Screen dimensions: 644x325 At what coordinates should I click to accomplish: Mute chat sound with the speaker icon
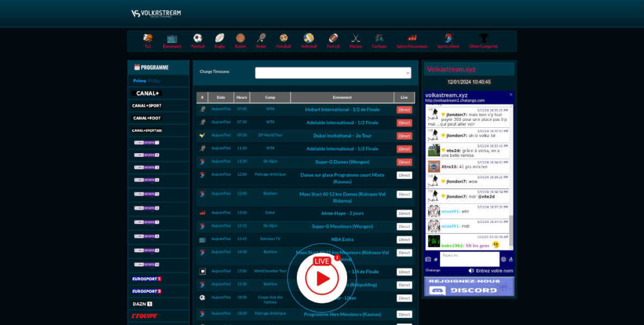(x=471, y=271)
